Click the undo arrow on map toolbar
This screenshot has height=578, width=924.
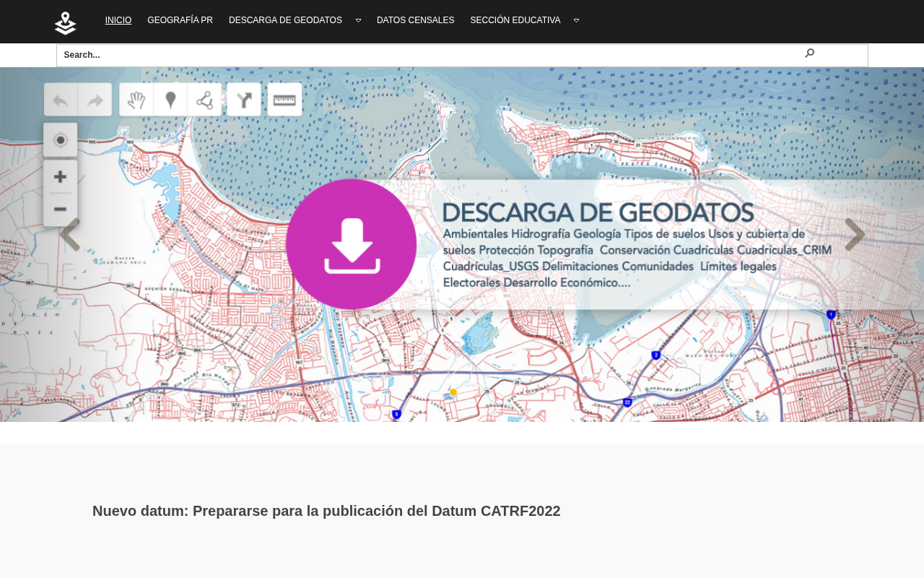click(x=61, y=100)
